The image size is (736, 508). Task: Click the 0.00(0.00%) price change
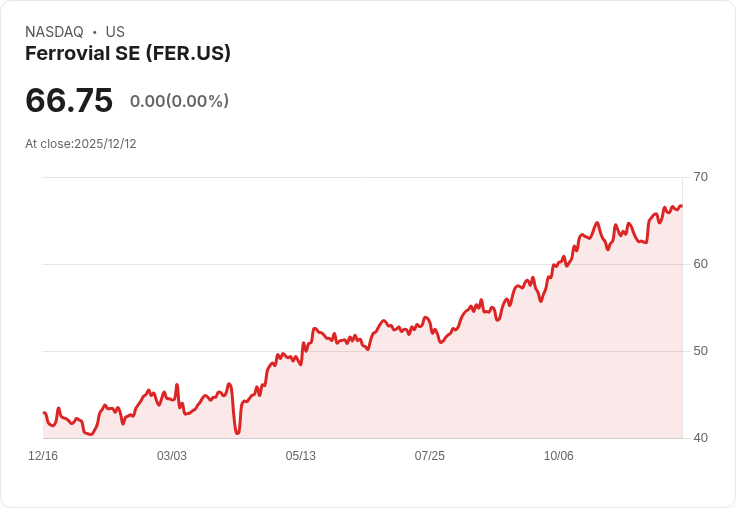click(179, 101)
